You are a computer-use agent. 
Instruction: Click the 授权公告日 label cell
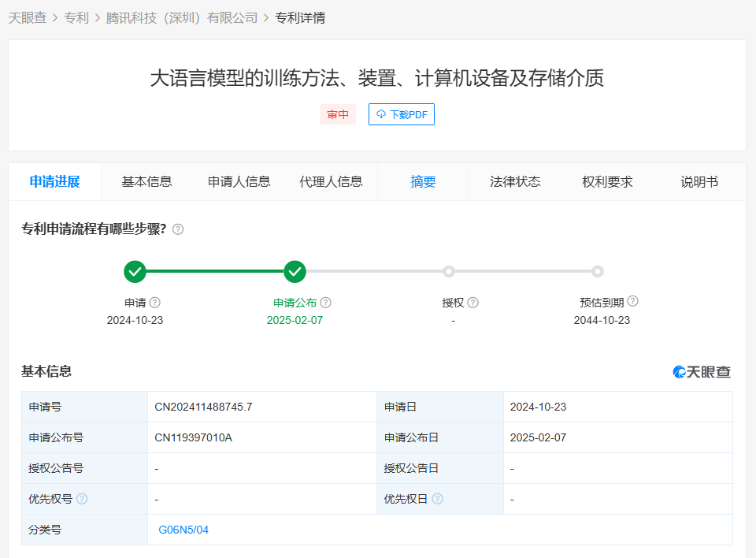440,468
